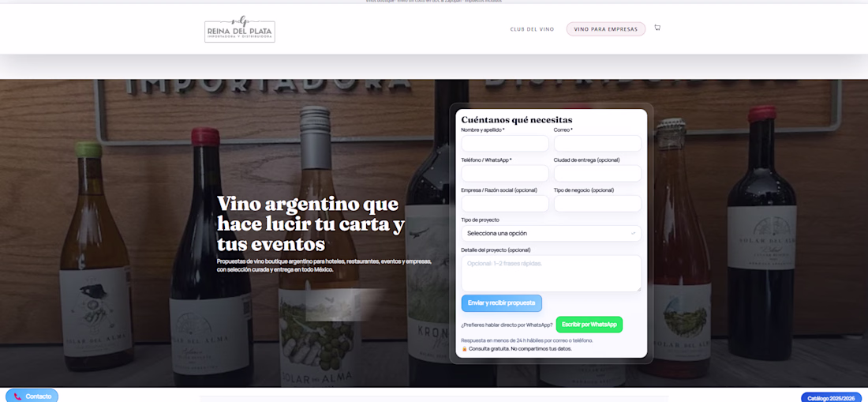Open Vino para Empresas page
Screen dimensions: 868x402
(x=605, y=29)
